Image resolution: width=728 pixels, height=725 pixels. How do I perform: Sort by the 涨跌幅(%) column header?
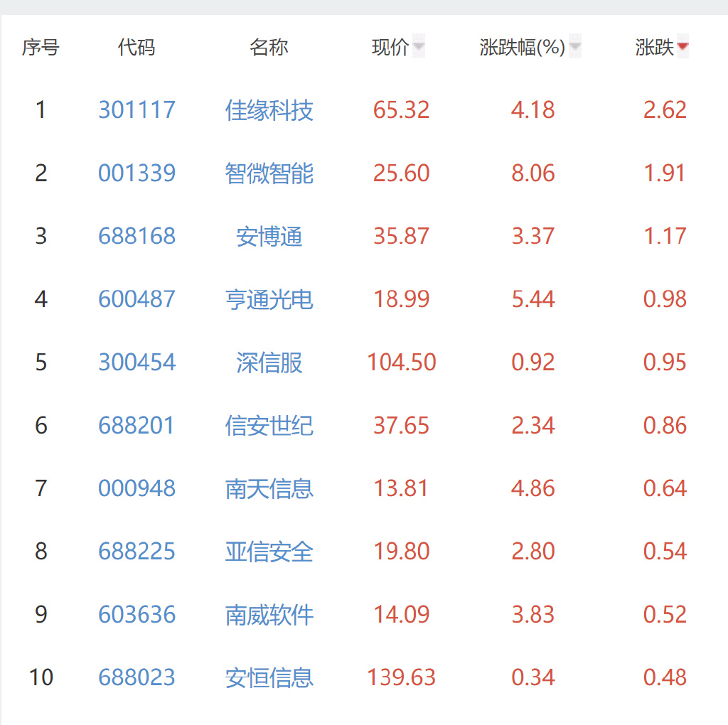[x=522, y=47]
